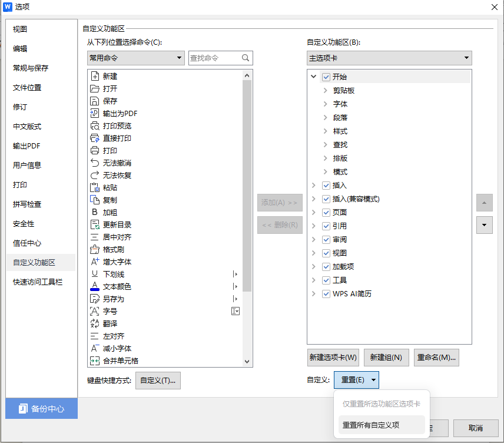Click the 重命名(M)... button
This screenshot has width=504, height=443.
tap(436, 358)
